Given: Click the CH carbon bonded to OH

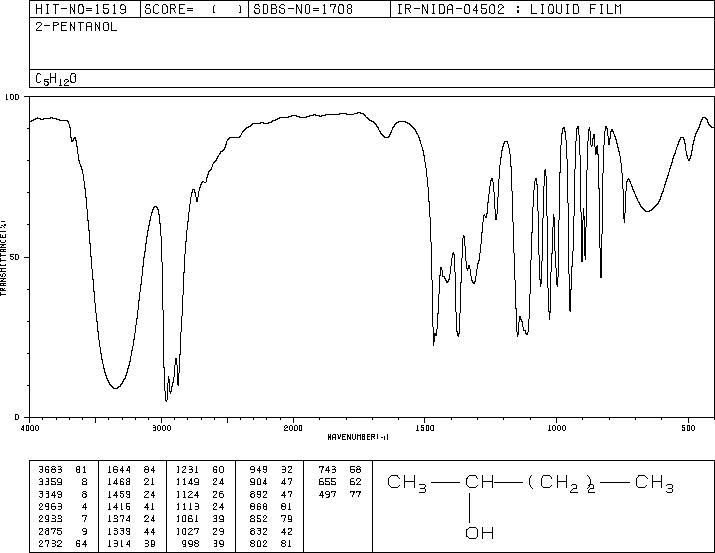Looking at the screenshot, I should [479, 482].
